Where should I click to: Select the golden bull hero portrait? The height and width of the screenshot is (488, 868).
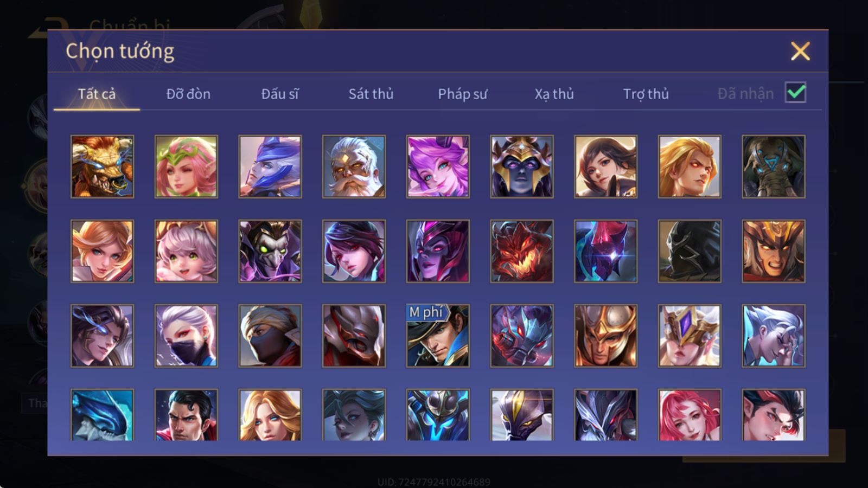[x=102, y=166]
